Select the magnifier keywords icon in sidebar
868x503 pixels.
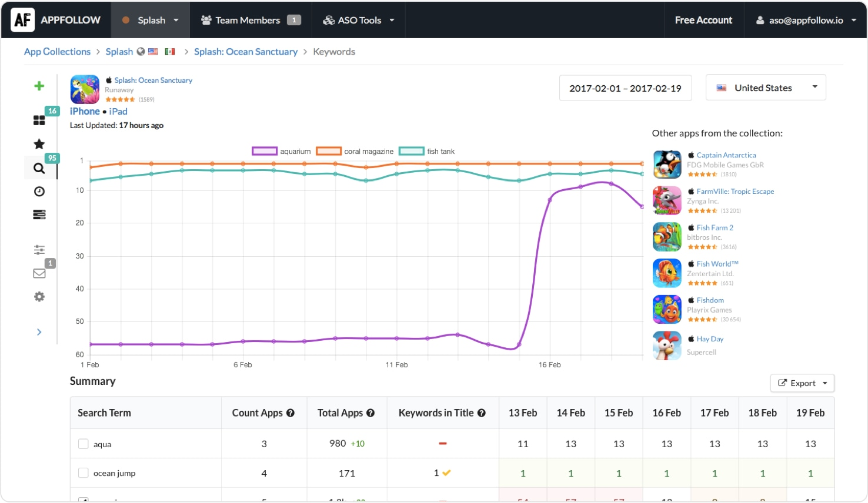tap(39, 168)
